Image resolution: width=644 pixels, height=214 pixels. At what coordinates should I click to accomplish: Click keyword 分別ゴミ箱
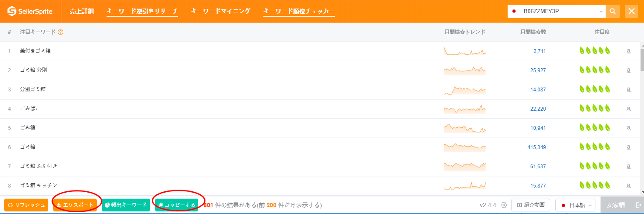coord(33,89)
